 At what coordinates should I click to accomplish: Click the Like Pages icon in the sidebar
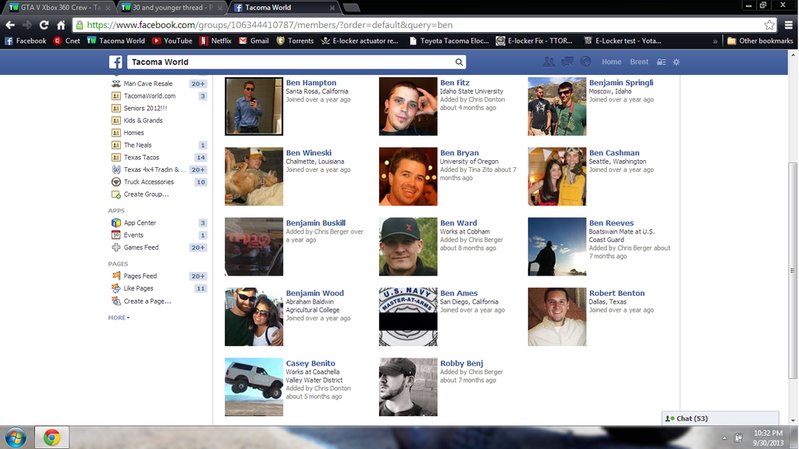116,288
